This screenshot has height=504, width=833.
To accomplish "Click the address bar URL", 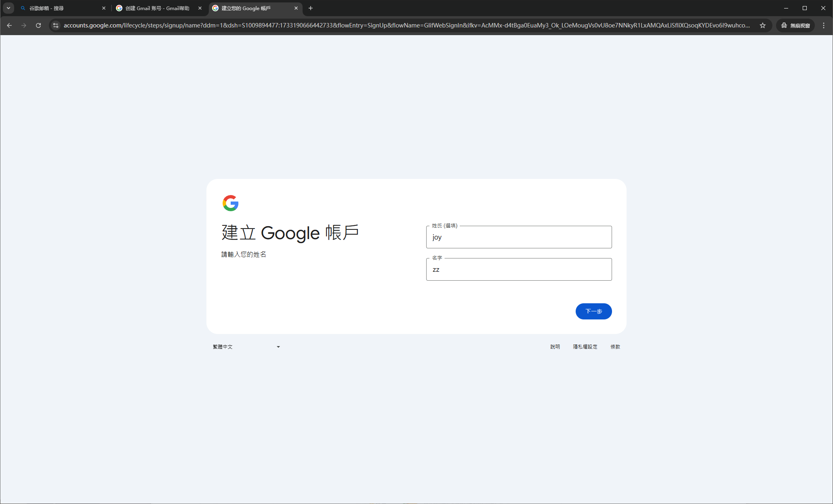I will coord(406,25).
